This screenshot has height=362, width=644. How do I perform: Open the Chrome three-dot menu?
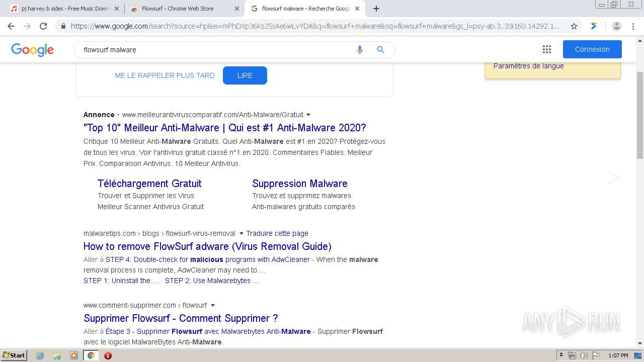[x=633, y=26]
